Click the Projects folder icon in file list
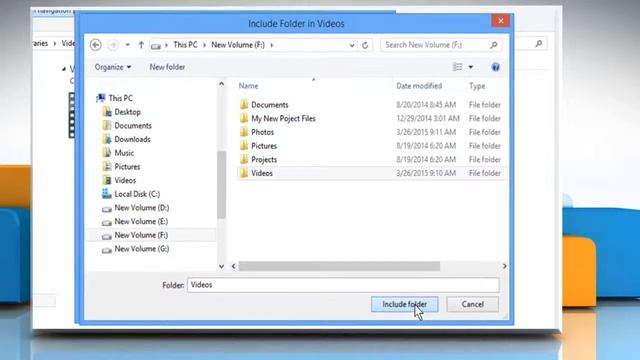 coord(244,159)
